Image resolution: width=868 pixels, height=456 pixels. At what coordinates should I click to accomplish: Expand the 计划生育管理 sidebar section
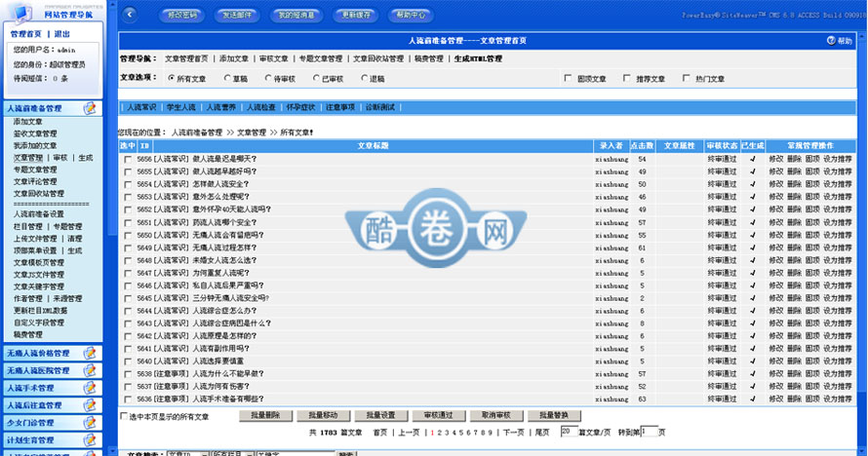[x=53, y=440]
